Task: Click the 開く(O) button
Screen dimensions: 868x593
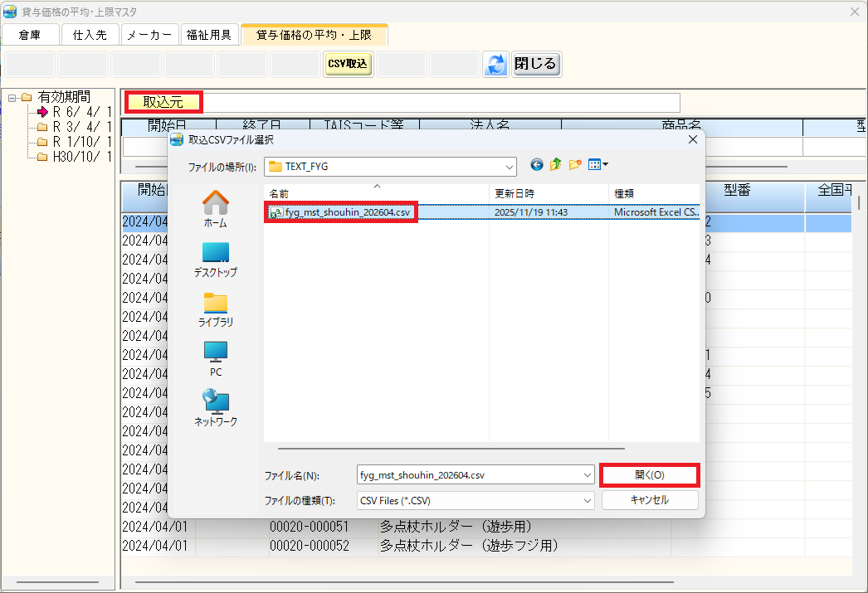Action: point(649,475)
